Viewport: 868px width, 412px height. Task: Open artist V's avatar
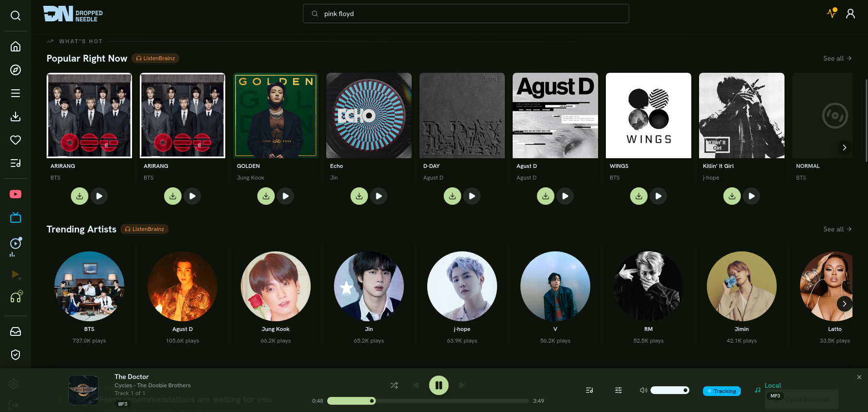(555, 286)
